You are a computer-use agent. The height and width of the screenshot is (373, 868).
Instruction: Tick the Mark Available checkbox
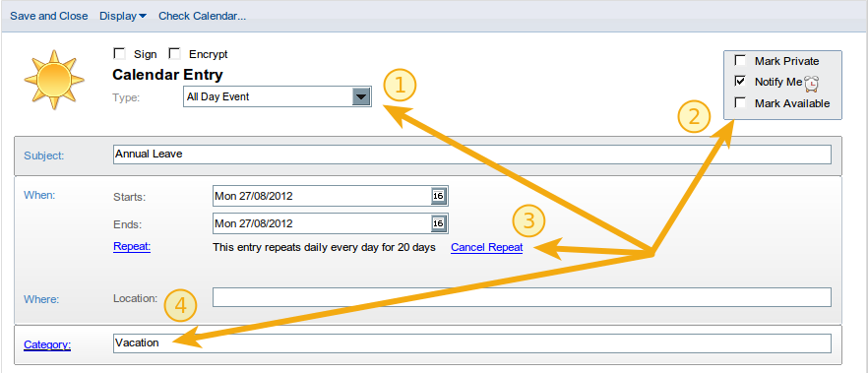point(740,103)
